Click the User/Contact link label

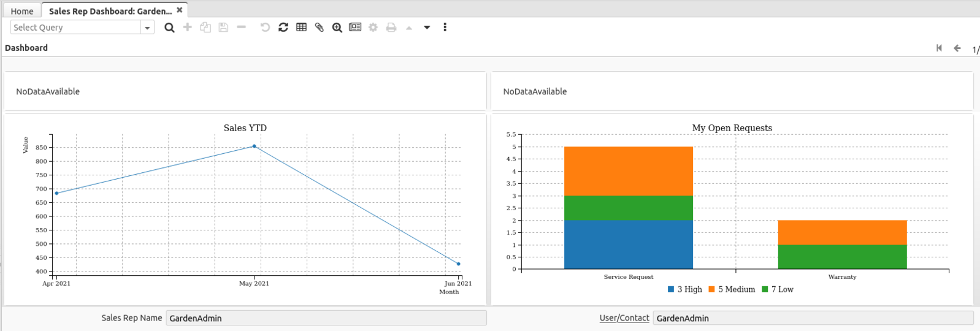[624, 318]
